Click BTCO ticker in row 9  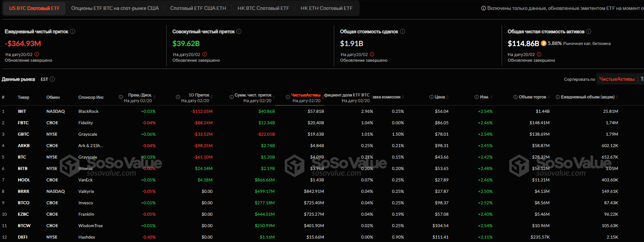[x=24, y=203]
